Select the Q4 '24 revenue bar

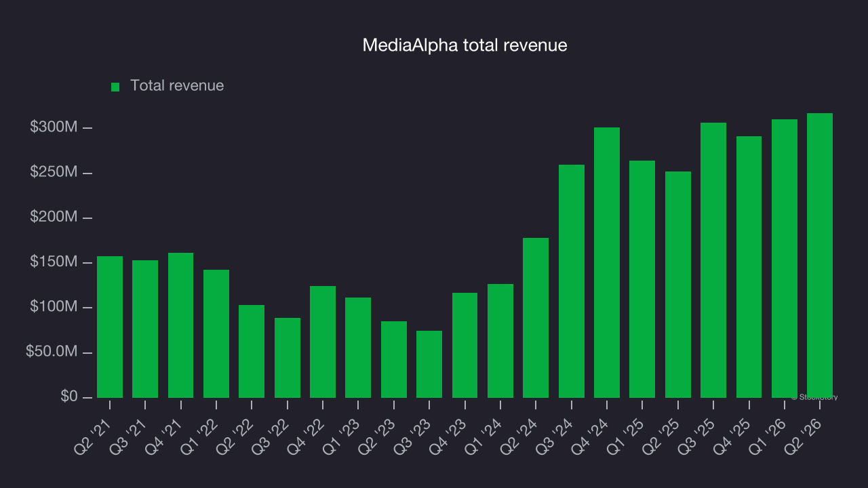point(607,262)
